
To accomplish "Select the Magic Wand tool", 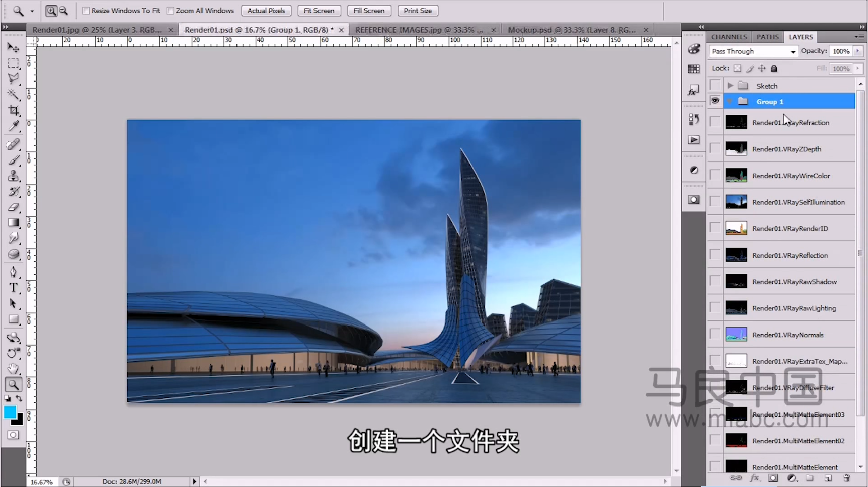I will [13, 95].
